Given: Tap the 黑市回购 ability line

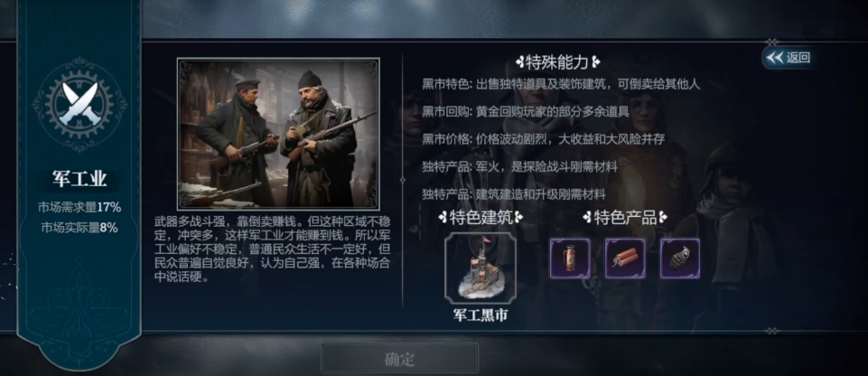Looking at the screenshot, I should (x=526, y=112).
